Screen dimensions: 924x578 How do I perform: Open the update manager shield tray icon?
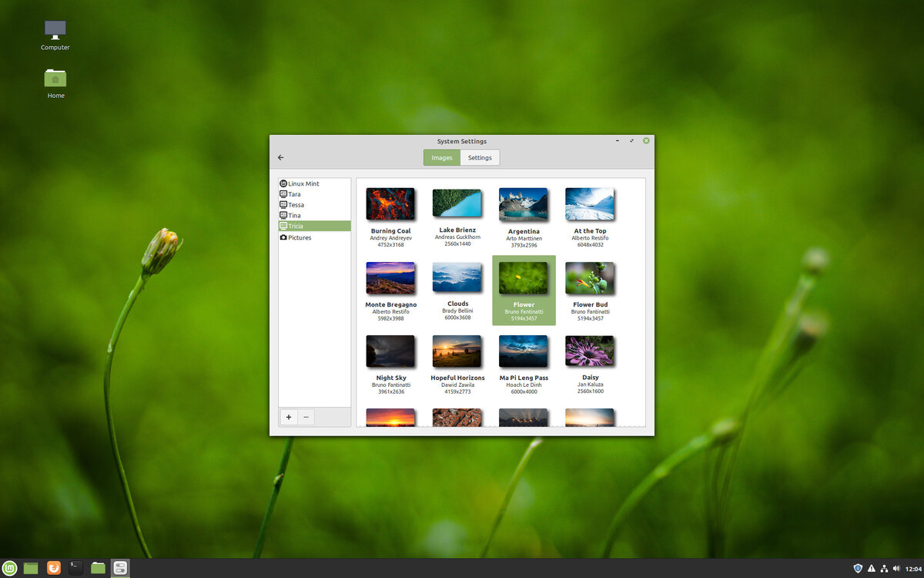[858, 568]
